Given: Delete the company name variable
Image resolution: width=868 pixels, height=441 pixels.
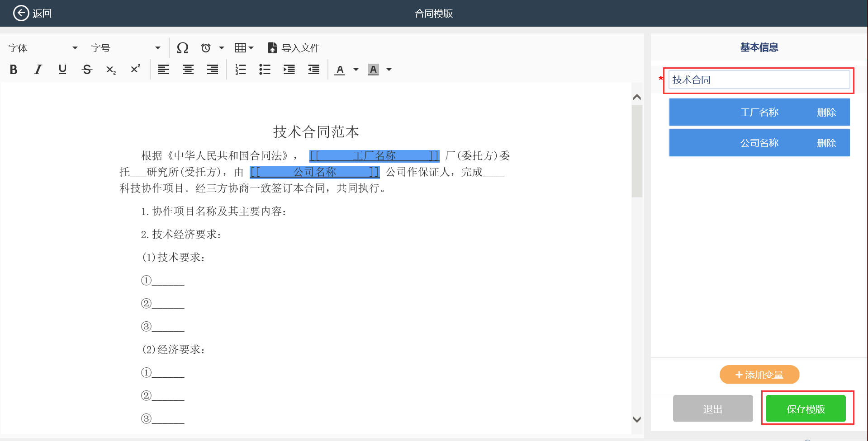Looking at the screenshot, I should (x=826, y=143).
